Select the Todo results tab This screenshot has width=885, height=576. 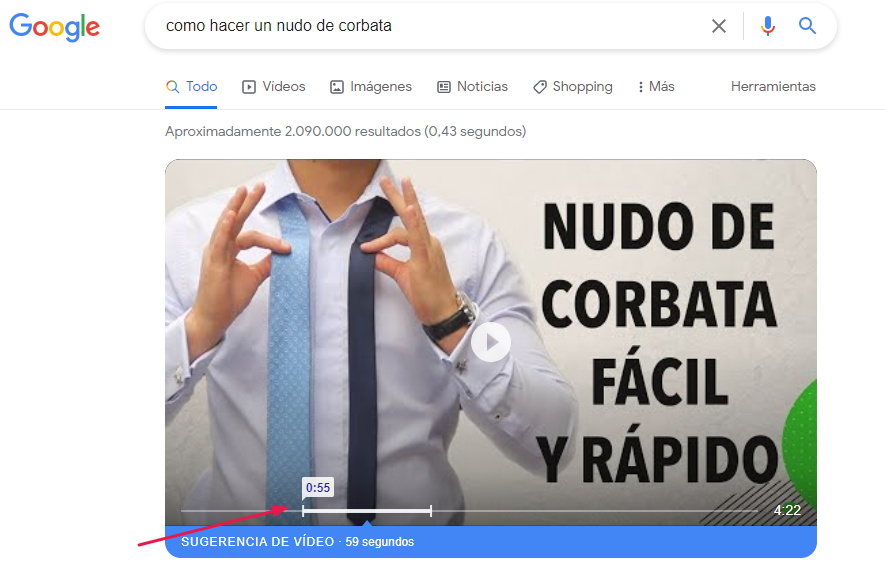point(191,86)
